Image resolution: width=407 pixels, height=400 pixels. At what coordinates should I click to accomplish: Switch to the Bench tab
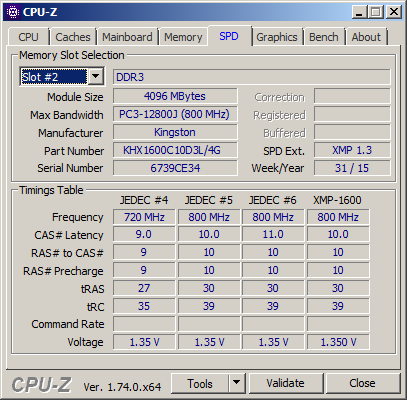(324, 37)
